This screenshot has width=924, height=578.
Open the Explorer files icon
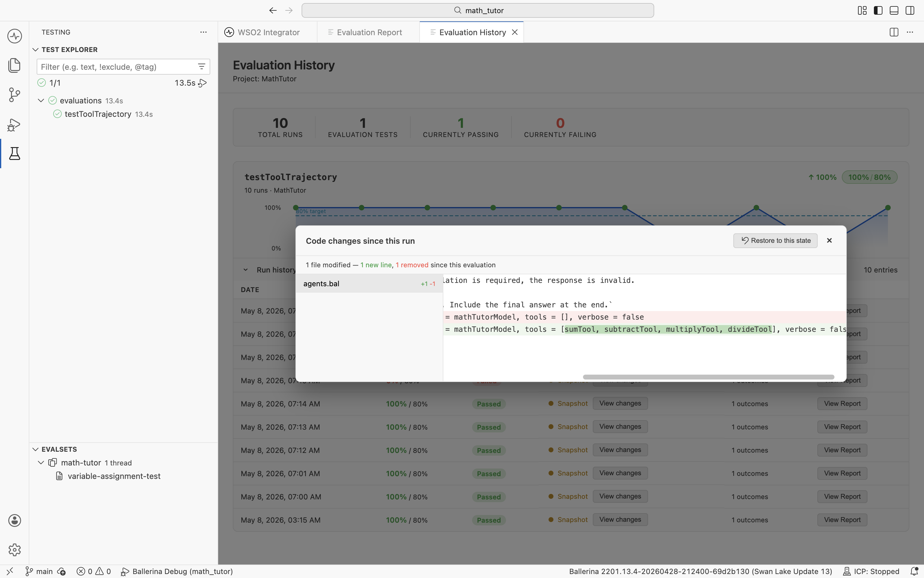click(14, 65)
